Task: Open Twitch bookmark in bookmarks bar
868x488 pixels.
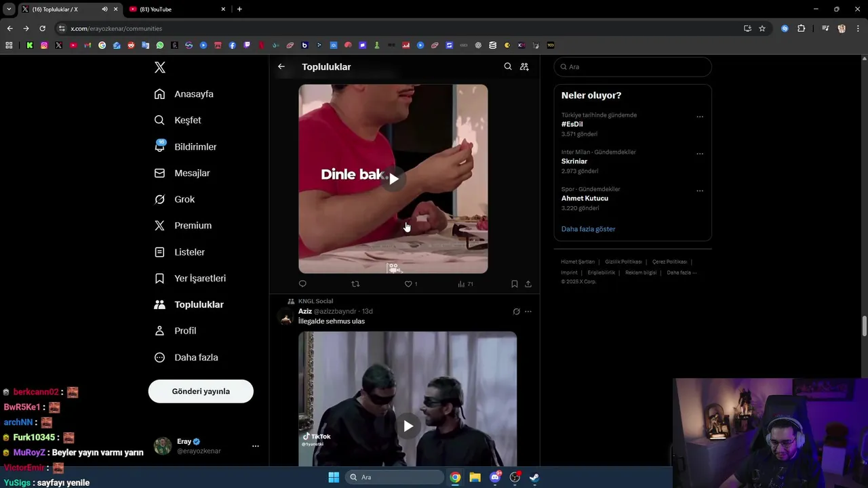Action: [247, 45]
